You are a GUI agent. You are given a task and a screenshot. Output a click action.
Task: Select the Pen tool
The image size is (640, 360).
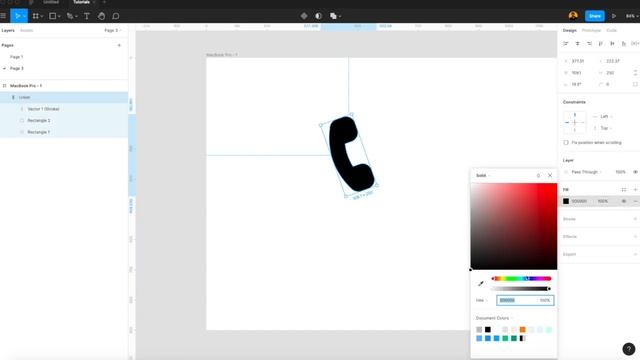coord(70,16)
